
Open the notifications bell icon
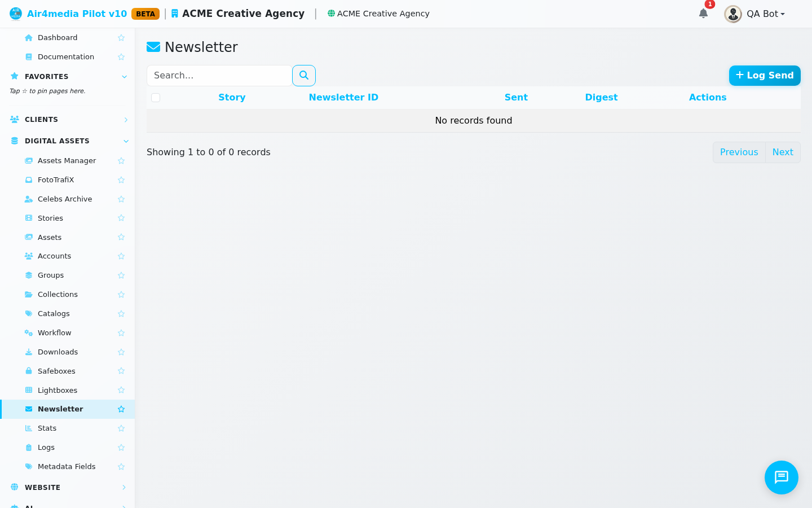coord(703,14)
